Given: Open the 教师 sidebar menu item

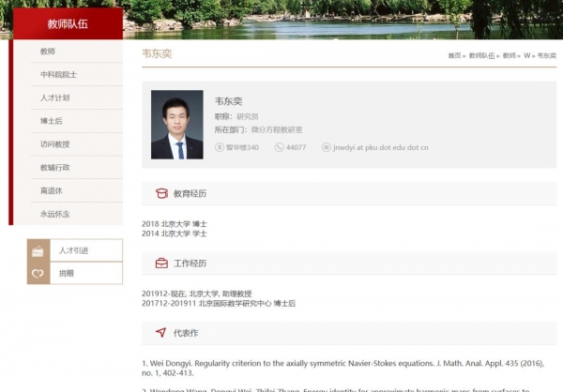Looking at the screenshot, I should click(x=48, y=51).
